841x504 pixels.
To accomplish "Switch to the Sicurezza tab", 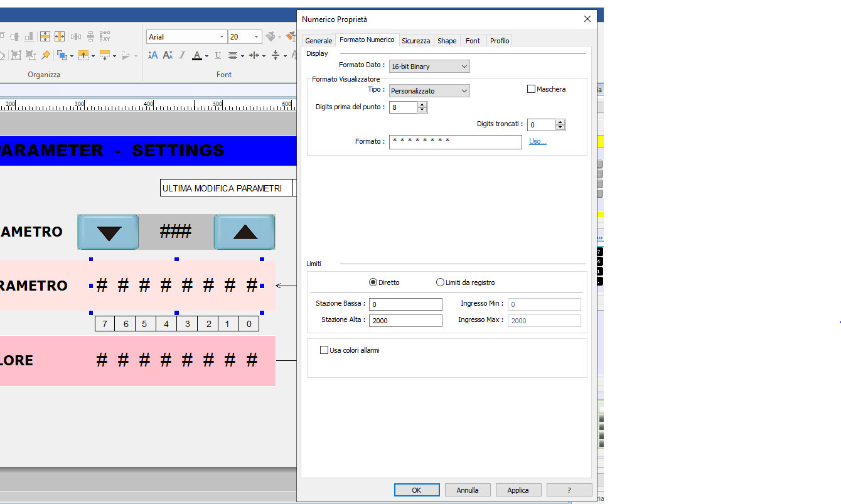I will [416, 41].
